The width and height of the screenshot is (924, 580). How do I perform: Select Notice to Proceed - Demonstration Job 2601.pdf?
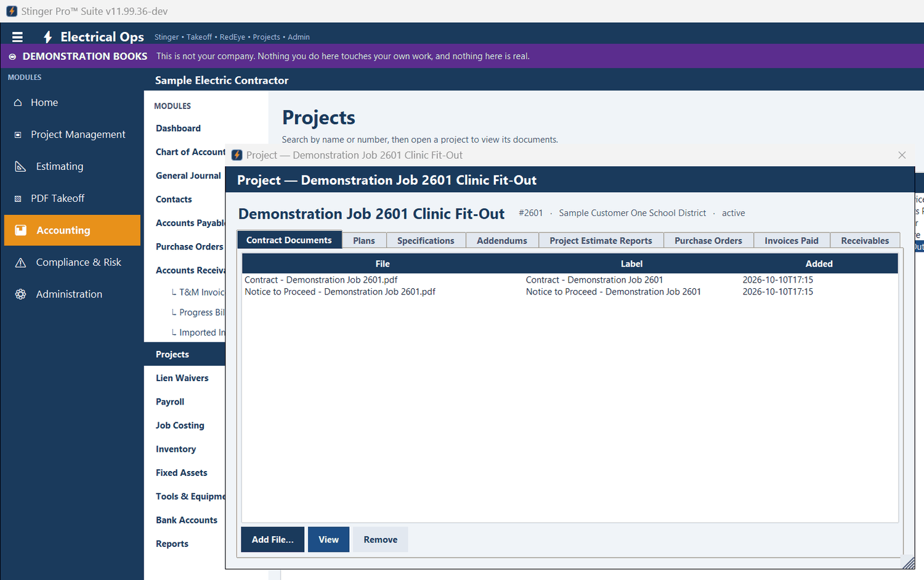pyautogui.click(x=340, y=292)
